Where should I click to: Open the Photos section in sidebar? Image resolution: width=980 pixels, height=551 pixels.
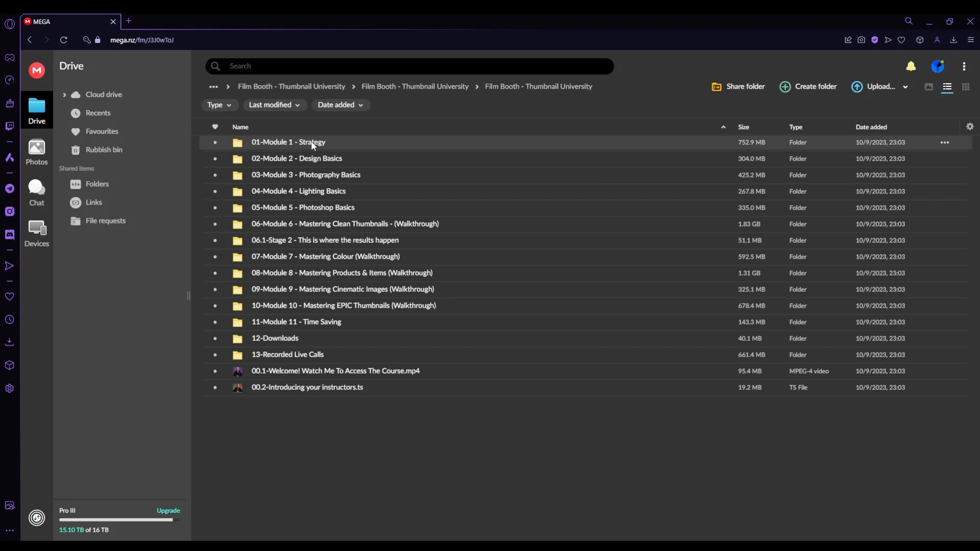tap(37, 153)
